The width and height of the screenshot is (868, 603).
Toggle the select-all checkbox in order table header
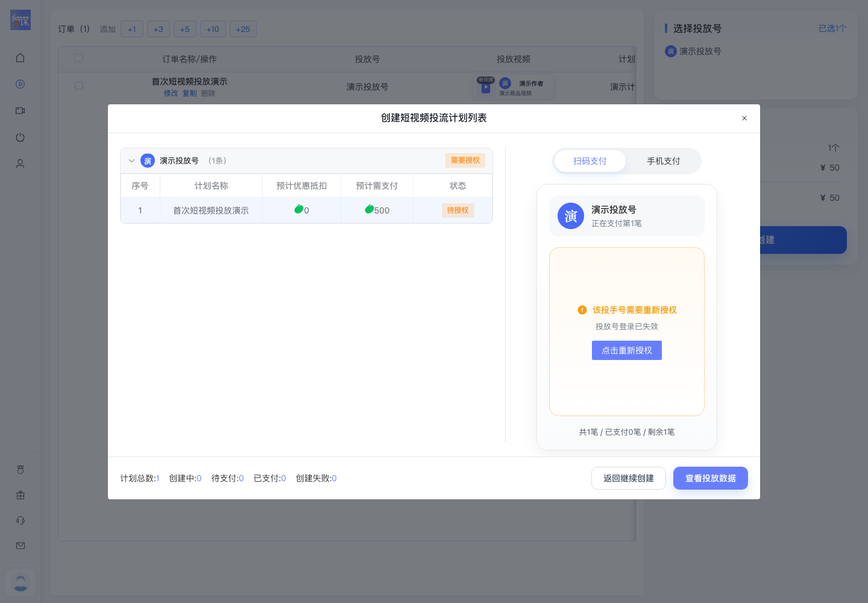pyautogui.click(x=79, y=58)
